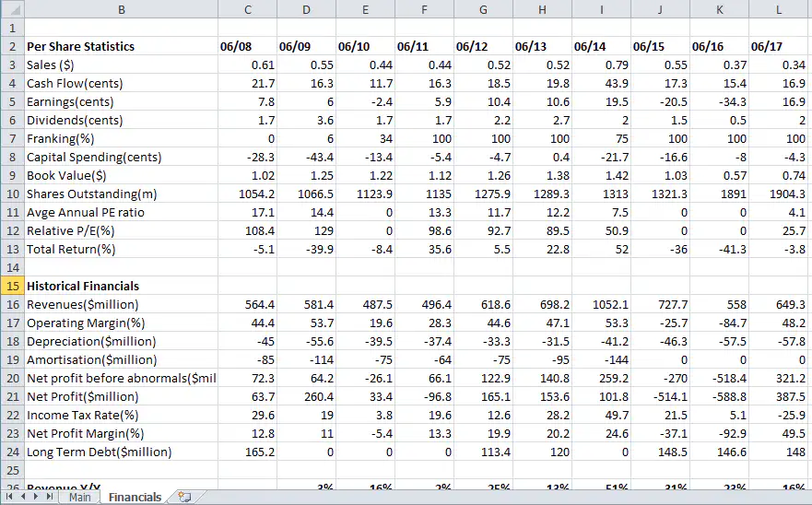Click the Insert Worksheet icon

185,497
